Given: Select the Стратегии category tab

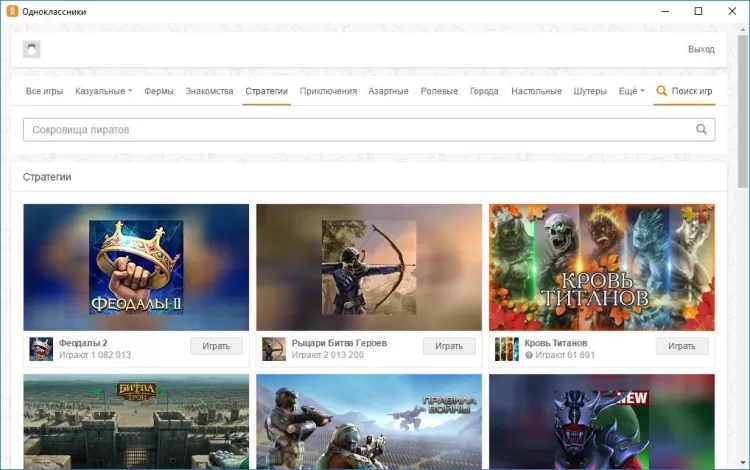Looking at the screenshot, I should (x=266, y=91).
